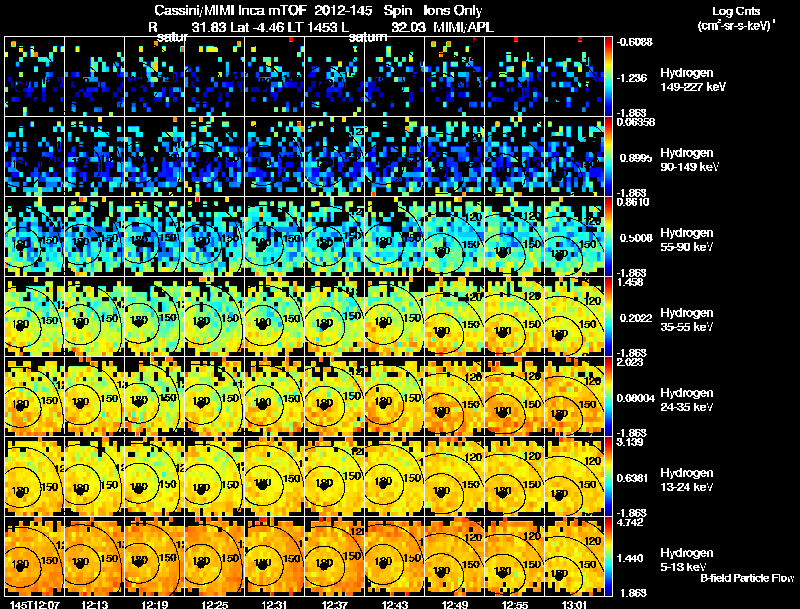
Task: Click the 12:31 time label
Action: click(275, 604)
